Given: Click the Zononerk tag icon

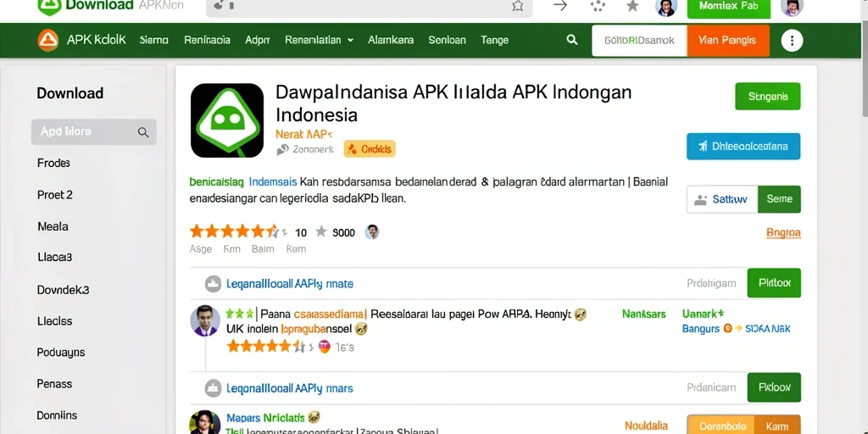Looking at the screenshot, I should click(283, 149).
